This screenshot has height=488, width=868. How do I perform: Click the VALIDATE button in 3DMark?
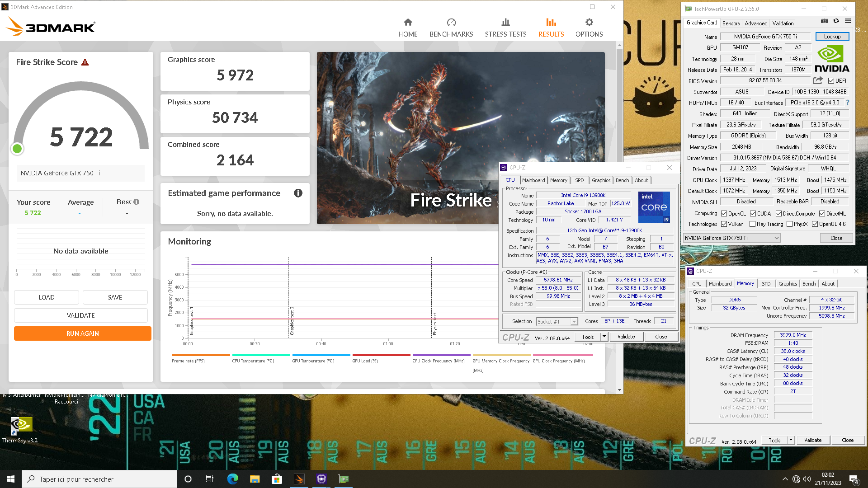(81, 315)
